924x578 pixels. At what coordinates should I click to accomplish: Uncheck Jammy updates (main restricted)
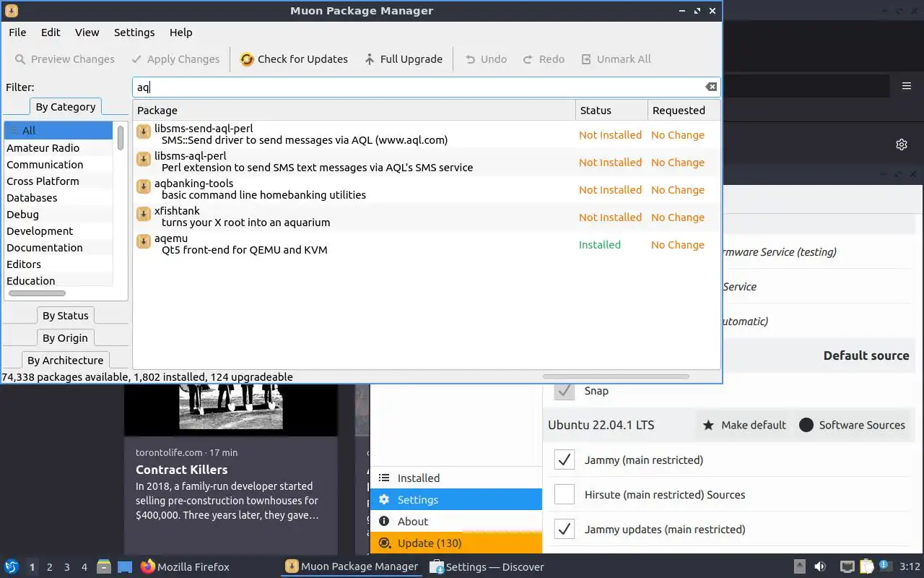[x=565, y=529]
